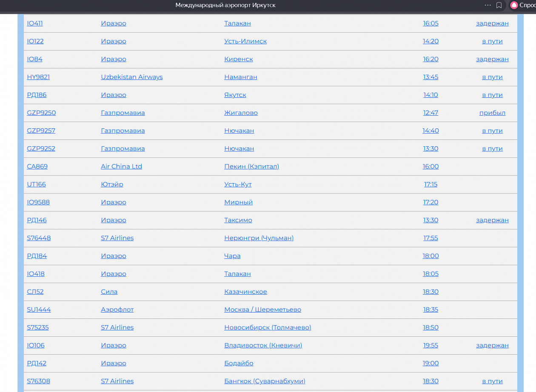
Task: Click the page title in address bar
Action: pyautogui.click(x=225, y=5)
